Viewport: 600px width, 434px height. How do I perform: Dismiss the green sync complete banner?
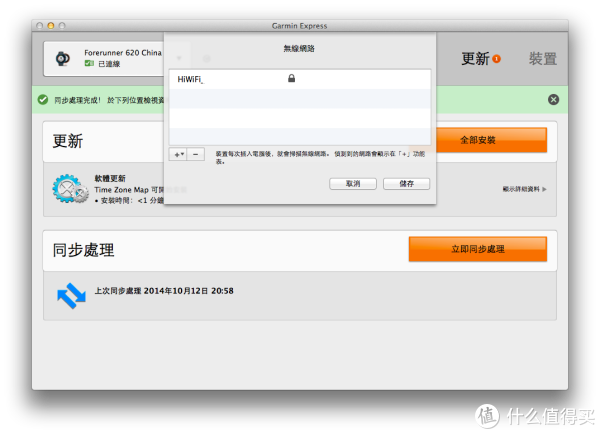click(553, 100)
